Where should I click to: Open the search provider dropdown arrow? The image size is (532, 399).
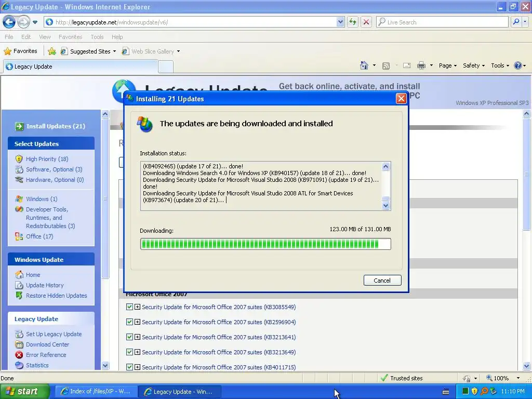pyautogui.click(x=525, y=22)
